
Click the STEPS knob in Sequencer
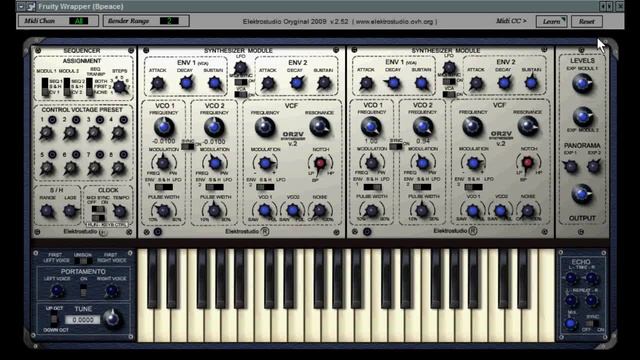point(119,87)
